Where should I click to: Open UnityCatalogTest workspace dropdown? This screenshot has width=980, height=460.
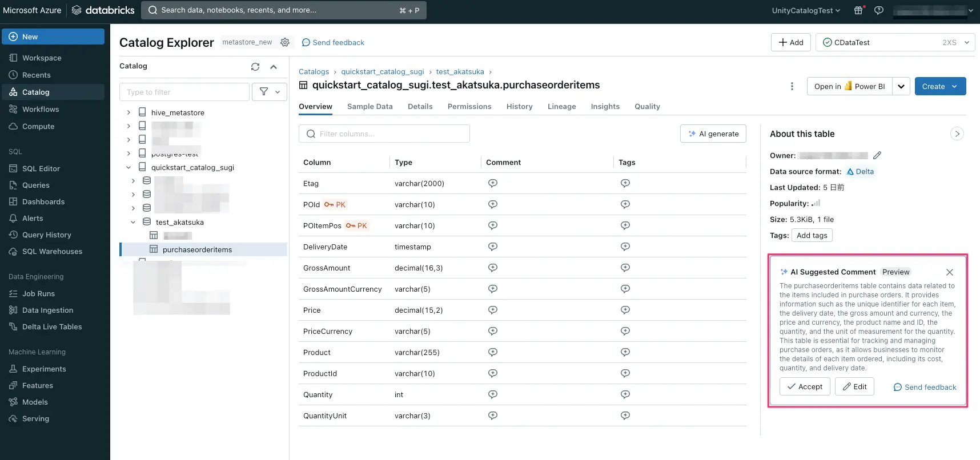pos(806,10)
